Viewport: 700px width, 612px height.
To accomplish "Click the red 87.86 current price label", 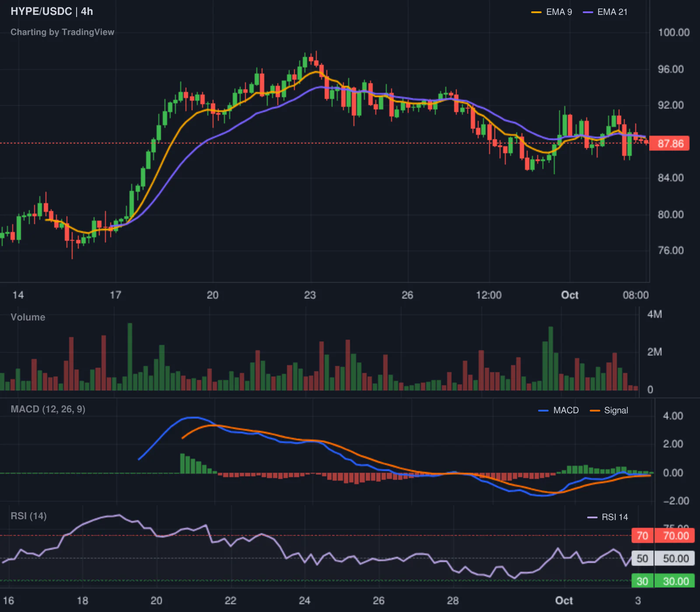I will pos(670,144).
